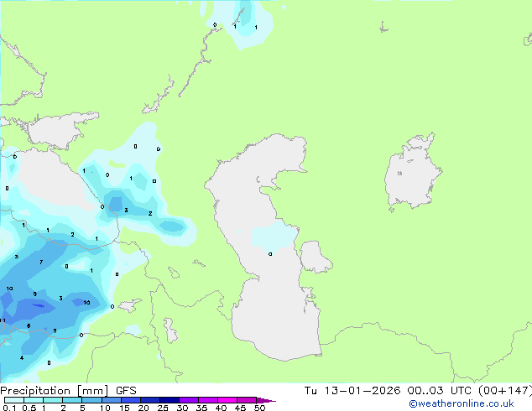Click the '45' legend label
Image resolution: width=532 pixels, height=411 pixels.
point(240,408)
